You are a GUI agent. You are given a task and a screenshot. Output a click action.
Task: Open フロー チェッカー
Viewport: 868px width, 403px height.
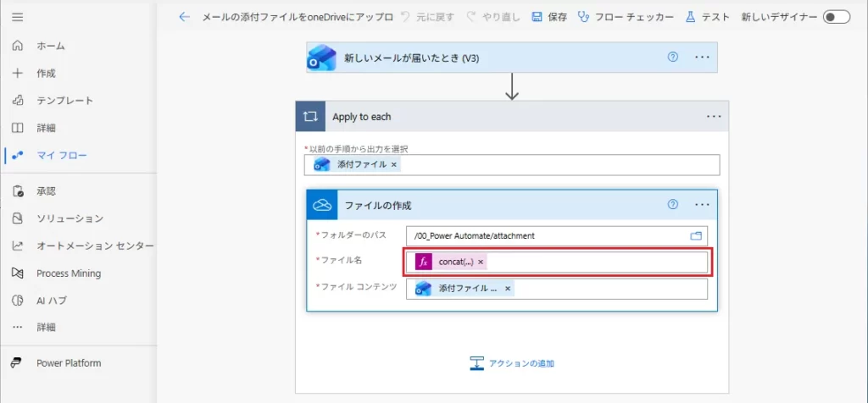point(626,17)
